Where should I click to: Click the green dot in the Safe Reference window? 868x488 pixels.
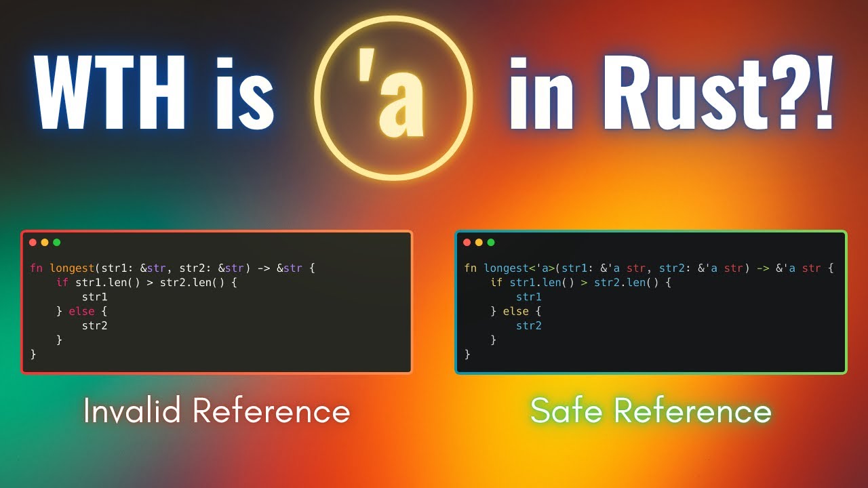[491, 242]
